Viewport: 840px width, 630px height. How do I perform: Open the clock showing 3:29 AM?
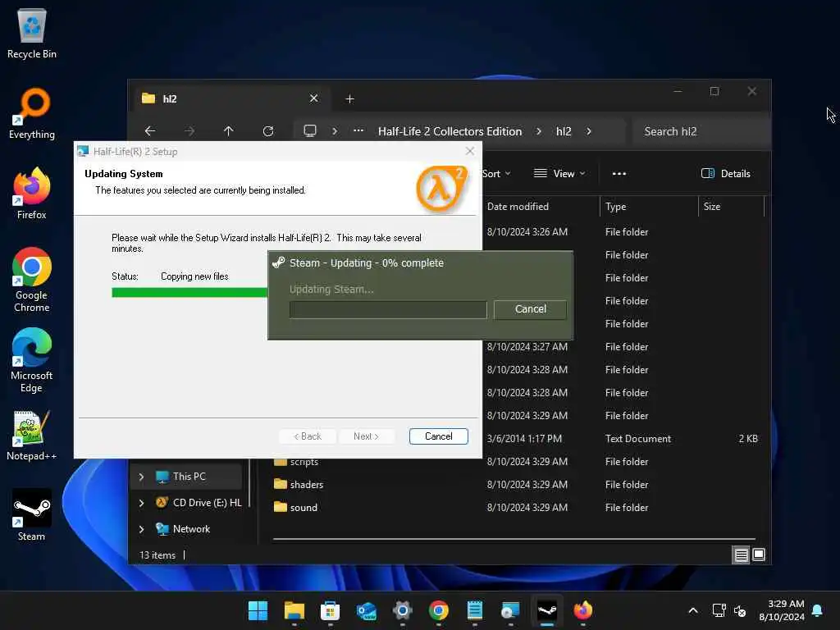[x=782, y=610]
